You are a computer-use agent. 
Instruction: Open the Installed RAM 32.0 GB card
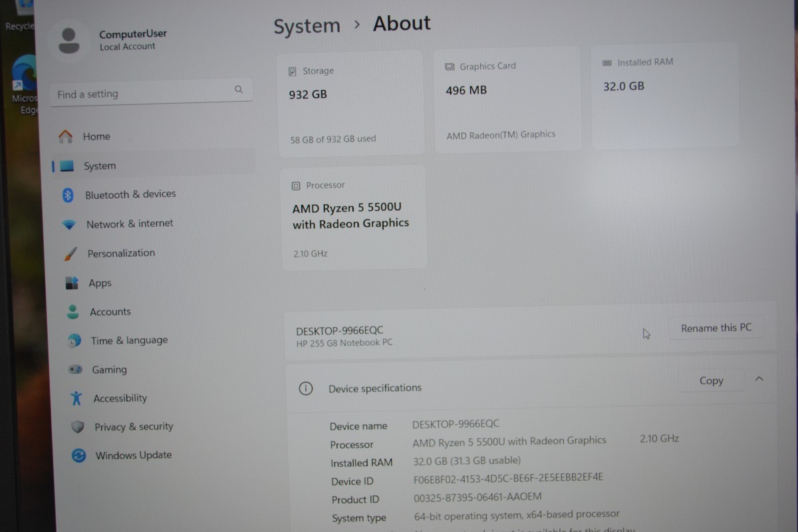665,95
